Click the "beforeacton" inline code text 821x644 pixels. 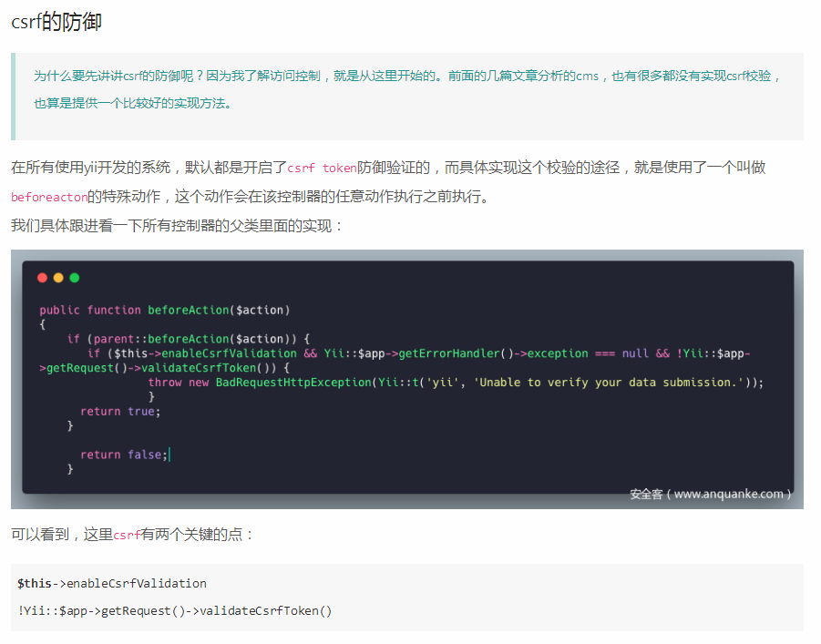pyautogui.click(x=49, y=198)
